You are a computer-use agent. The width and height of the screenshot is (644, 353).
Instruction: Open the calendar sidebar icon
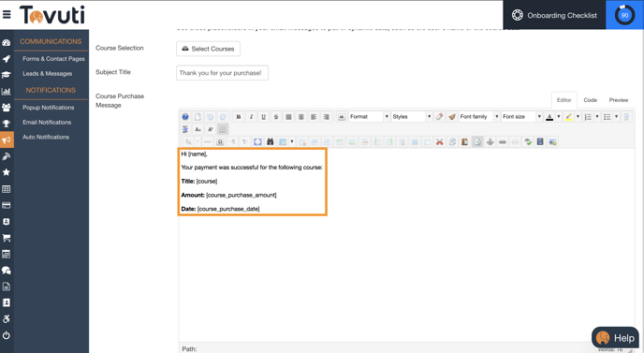pyautogui.click(x=7, y=254)
